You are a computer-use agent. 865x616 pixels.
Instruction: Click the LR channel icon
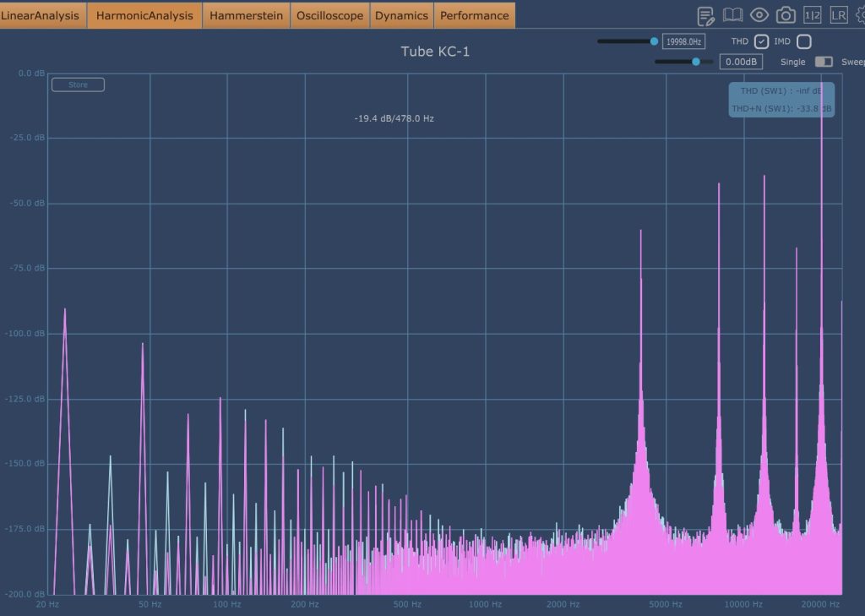pos(838,15)
